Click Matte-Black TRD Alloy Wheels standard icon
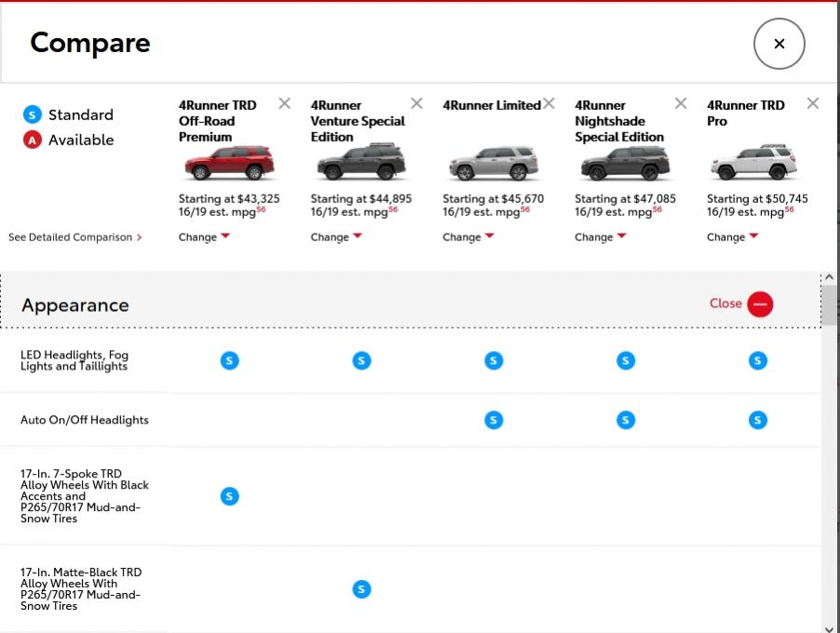Viewport: 840px width, 633px height. (361, 589)
